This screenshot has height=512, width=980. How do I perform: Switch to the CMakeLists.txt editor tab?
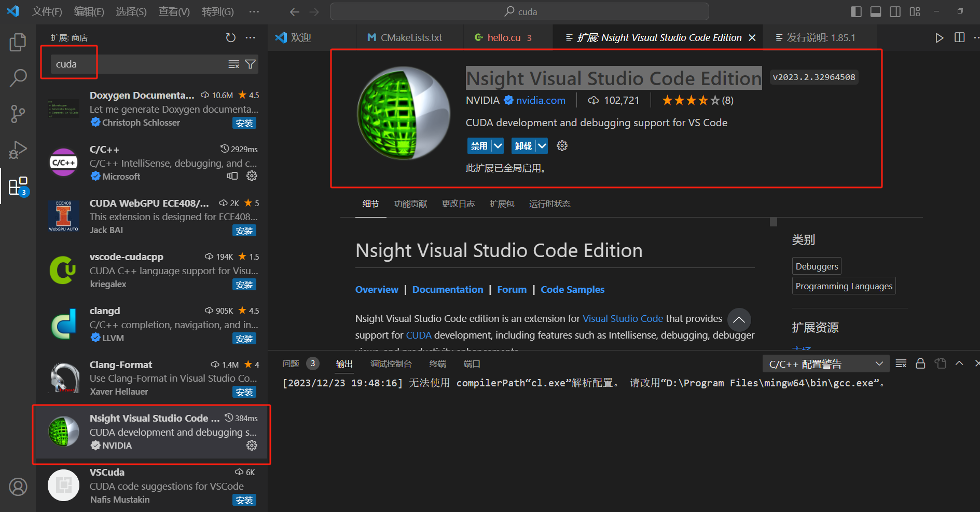point(410,37)
